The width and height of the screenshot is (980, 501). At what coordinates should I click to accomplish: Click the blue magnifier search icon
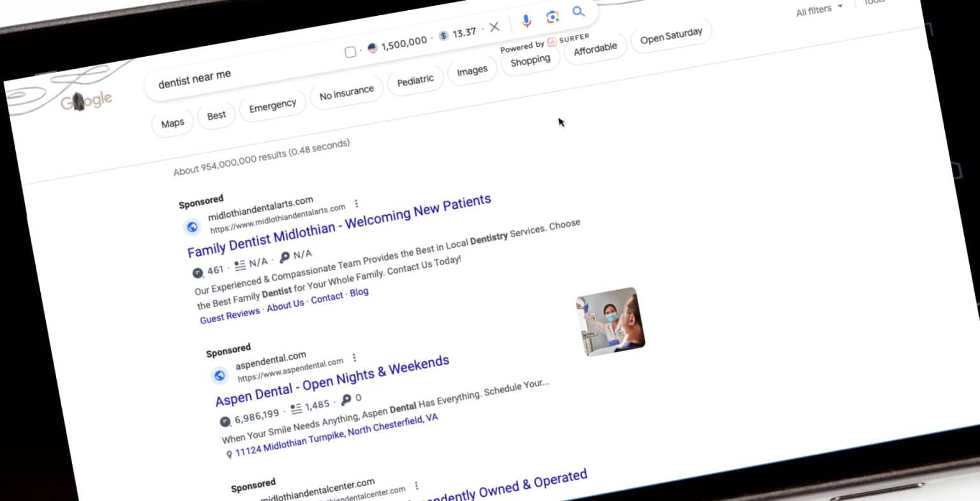pos(578,12)
